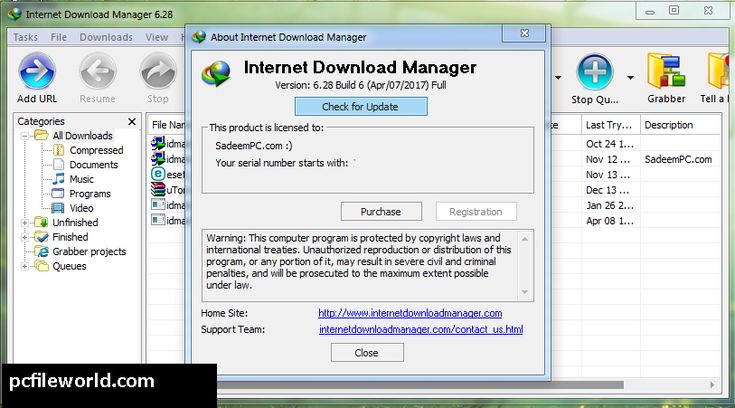Close the Categories panel with its X

point(132,122)
